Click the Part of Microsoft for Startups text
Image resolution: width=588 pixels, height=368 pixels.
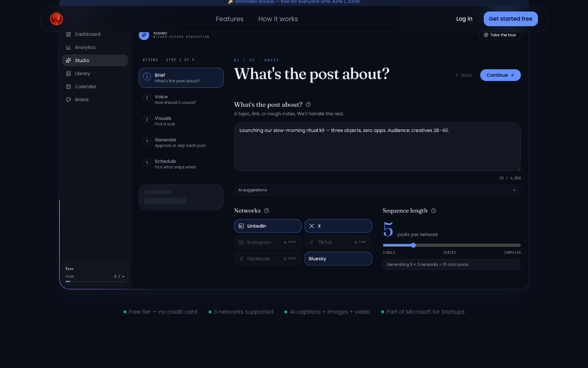(x=425, y=312)
